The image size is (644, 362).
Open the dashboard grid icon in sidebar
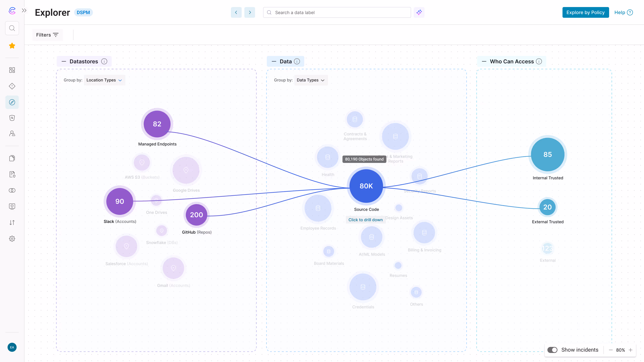click(x=12, y=70)
